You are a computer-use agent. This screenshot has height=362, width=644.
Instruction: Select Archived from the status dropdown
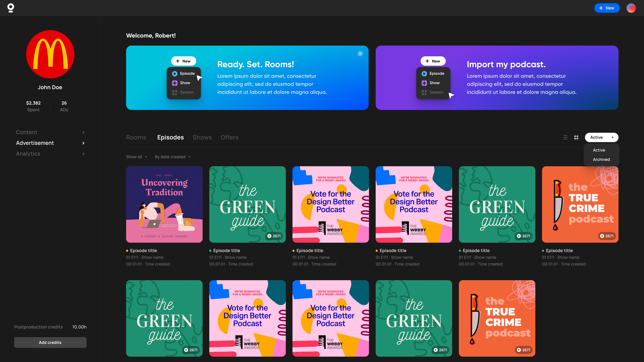tap(601, 159)
